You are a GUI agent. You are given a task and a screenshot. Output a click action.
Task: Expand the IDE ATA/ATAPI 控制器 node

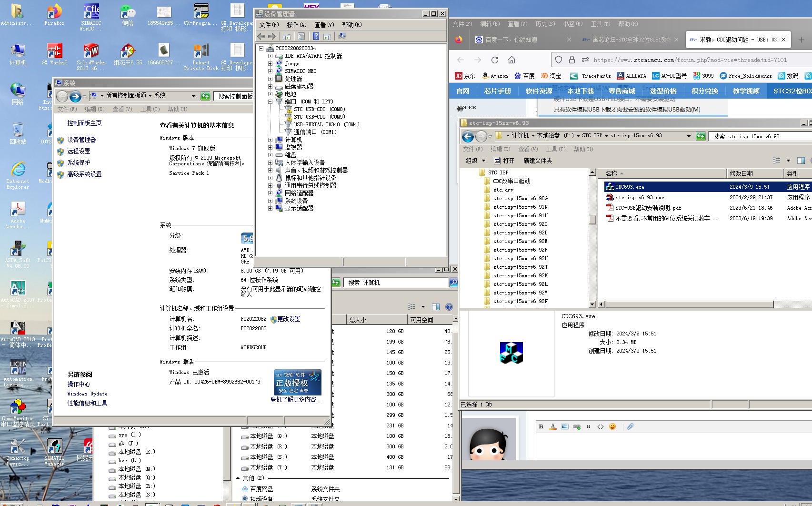271,56
